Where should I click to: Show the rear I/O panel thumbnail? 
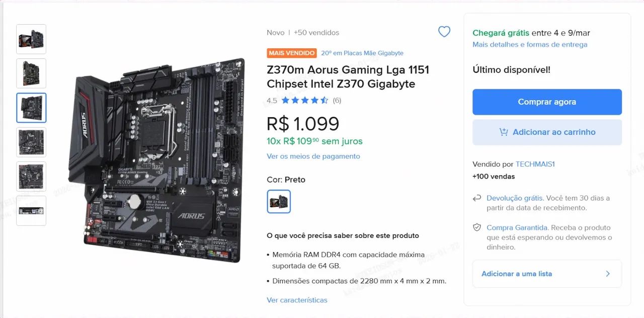pos(31,210)
